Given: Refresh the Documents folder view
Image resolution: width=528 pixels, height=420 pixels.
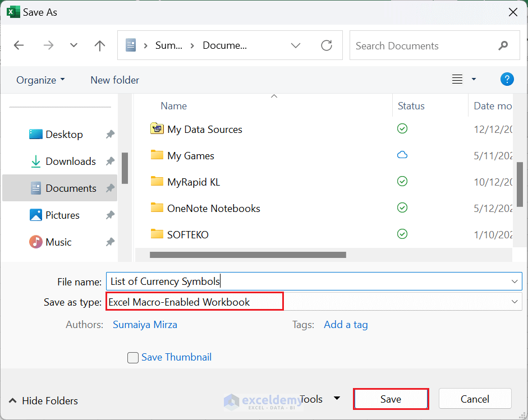Looking at the screenshot, I should point(327,46).
